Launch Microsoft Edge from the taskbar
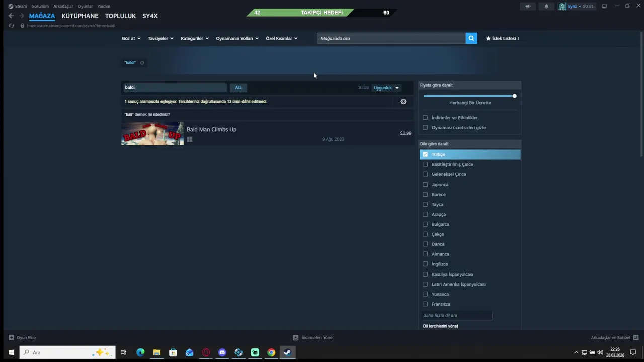644x362 pixels. coord(140,352)
